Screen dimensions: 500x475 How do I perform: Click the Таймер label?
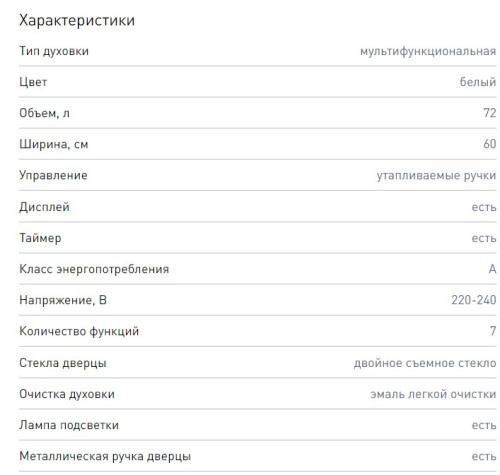[40, 238]
